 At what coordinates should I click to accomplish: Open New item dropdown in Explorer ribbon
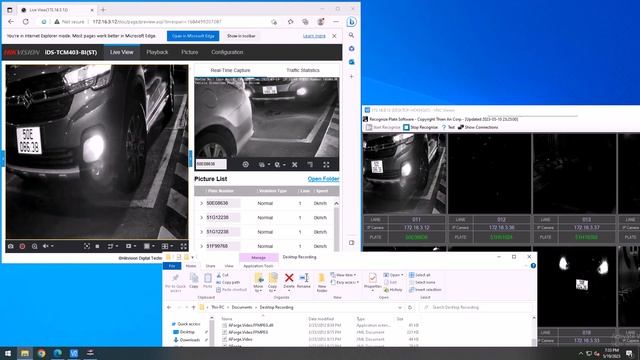343,275
